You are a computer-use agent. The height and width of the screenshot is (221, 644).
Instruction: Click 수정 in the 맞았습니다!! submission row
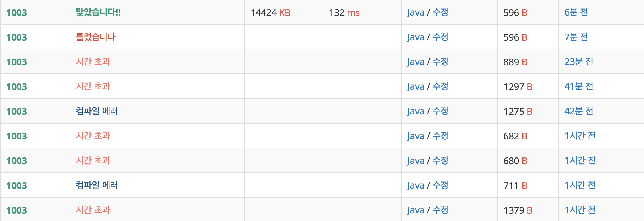[x=440, y=12]
